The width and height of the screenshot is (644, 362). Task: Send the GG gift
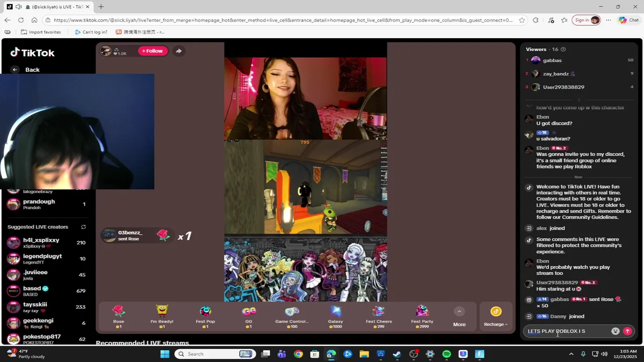[249, 316]
